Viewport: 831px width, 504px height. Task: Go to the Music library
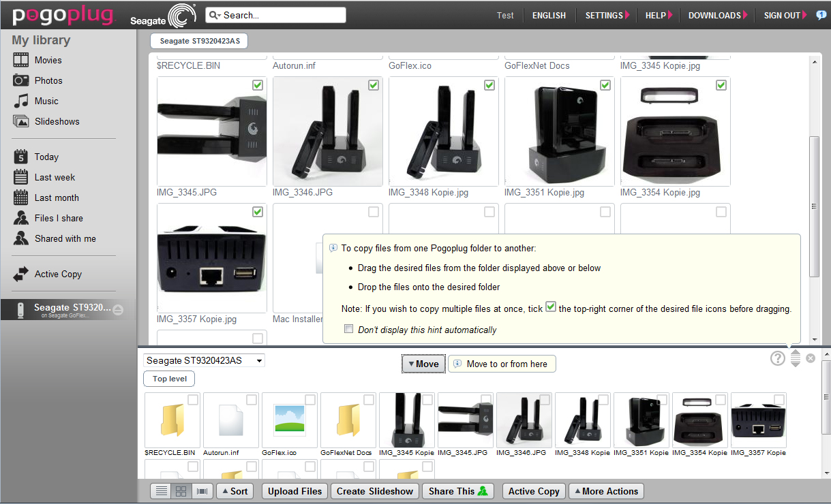pyautogui.click(x=46, y=101)
